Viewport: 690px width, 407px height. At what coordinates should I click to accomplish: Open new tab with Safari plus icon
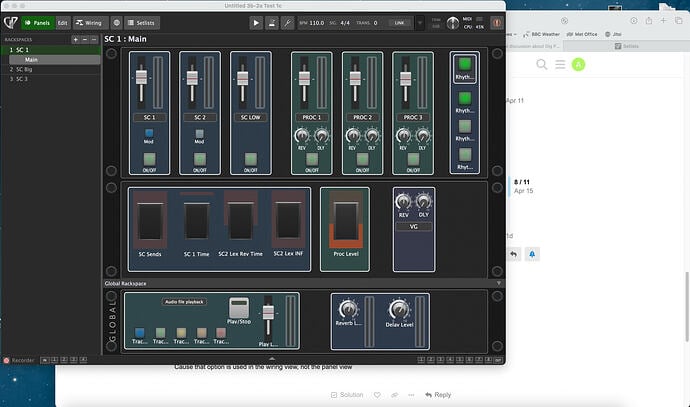coord(663,21)
